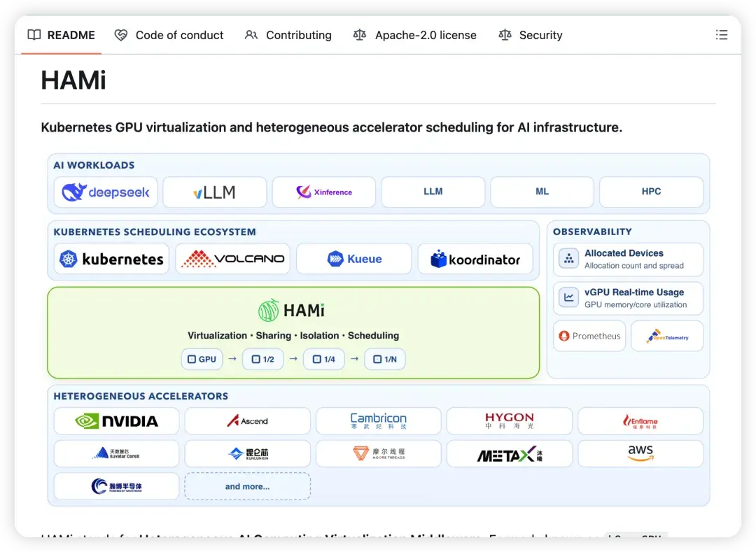Click the Cambricon logo

tap(379, 421)
